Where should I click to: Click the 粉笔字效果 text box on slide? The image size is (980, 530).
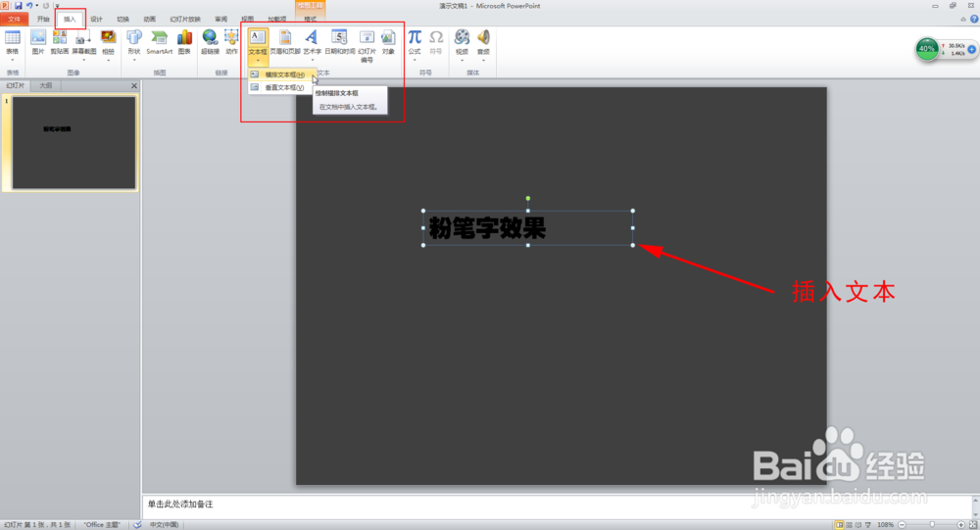pos(528,228)
